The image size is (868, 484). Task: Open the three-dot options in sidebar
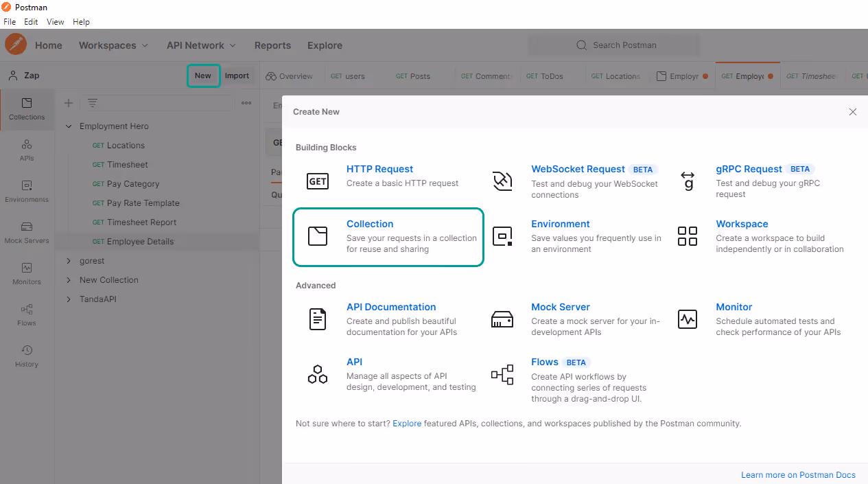246,103
